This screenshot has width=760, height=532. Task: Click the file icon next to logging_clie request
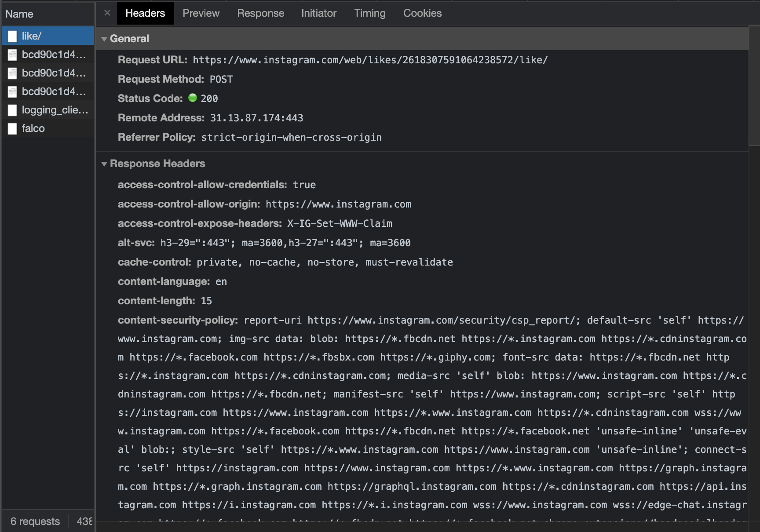12,110
